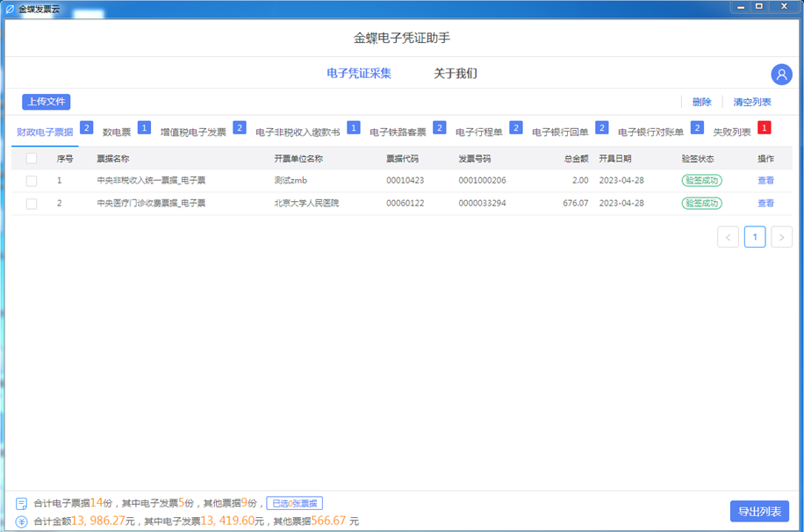
Task: Go to next page arrow
Action: (781, 237)
